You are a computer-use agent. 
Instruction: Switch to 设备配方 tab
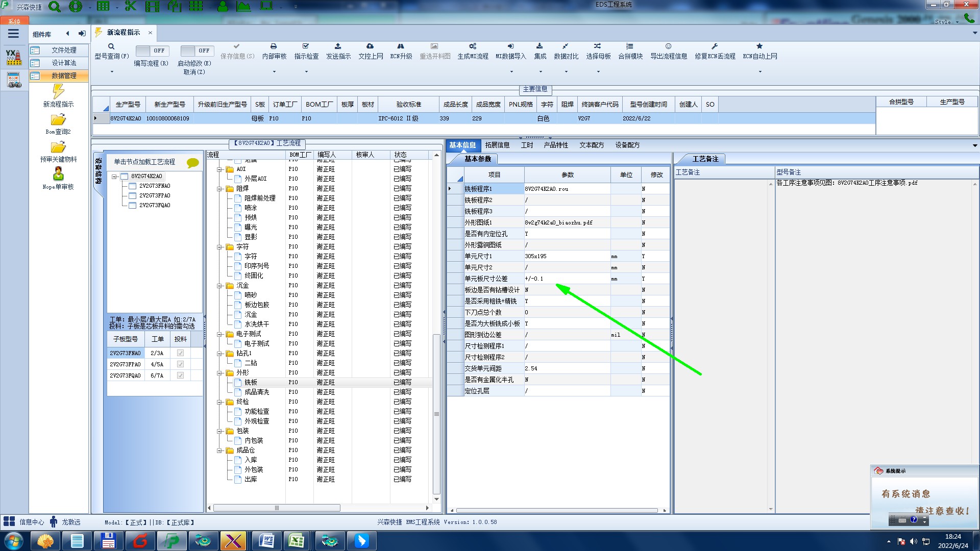tap(627, 145)
